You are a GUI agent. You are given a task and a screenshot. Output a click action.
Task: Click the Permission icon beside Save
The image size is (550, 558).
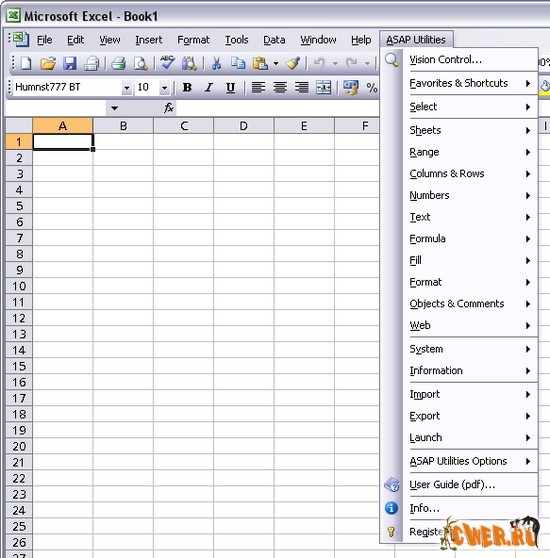[91, 64]
